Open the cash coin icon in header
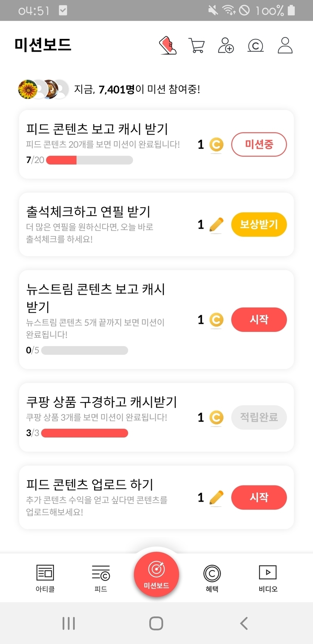313x644 pixels. pyautogui.click(x=255, y=46)
